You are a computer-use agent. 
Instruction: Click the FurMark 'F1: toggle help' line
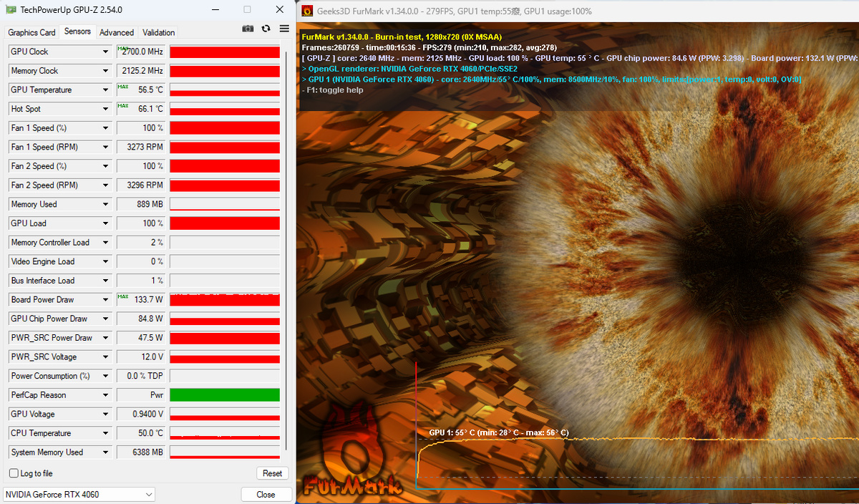(333, 90)
